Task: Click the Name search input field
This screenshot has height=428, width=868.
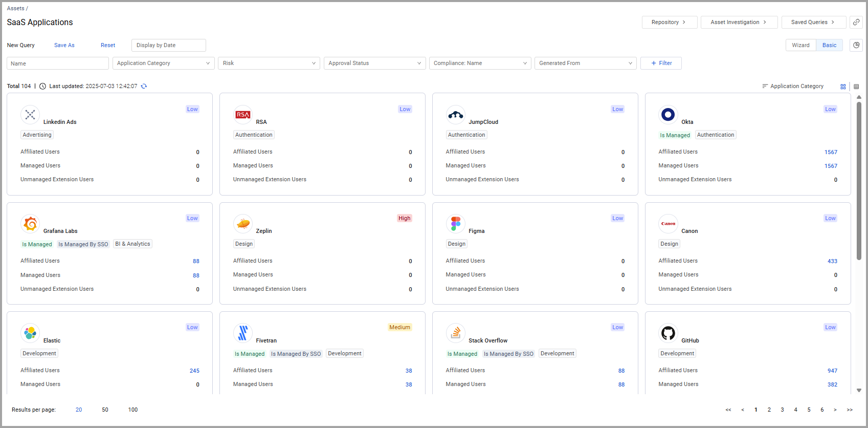Action: point(58,63)
